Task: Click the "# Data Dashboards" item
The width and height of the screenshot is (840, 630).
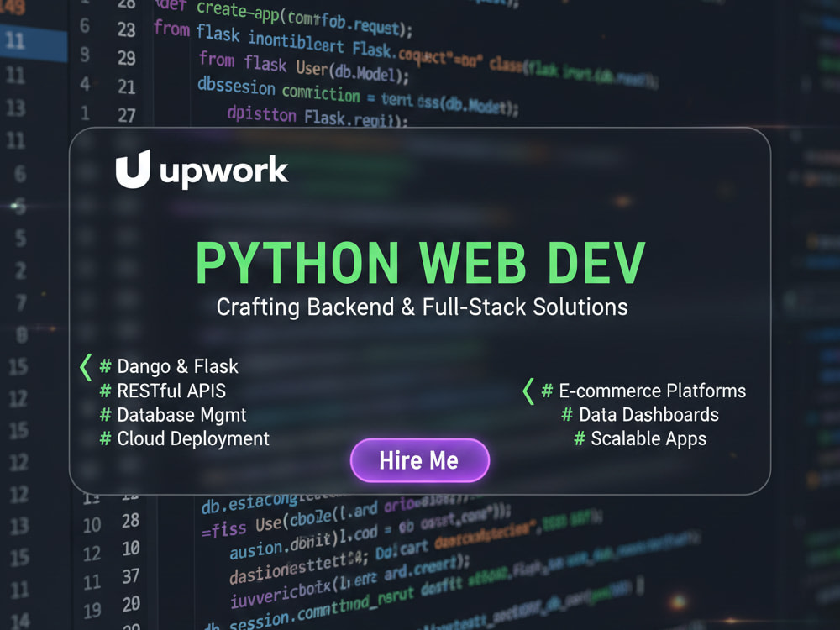Action: [640, 415]
